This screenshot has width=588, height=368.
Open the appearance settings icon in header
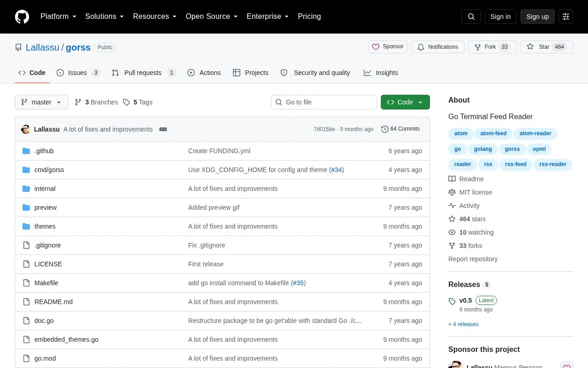(x=566, y=17)
